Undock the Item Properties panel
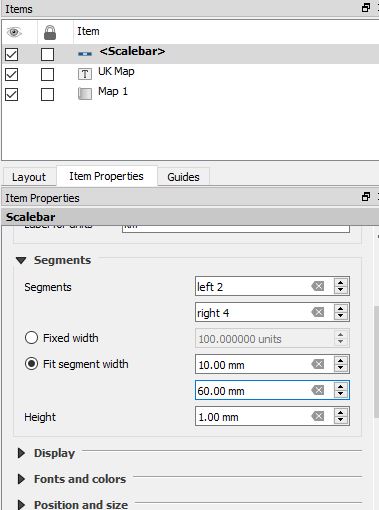 pyautogui.click(x=366, y=197)
